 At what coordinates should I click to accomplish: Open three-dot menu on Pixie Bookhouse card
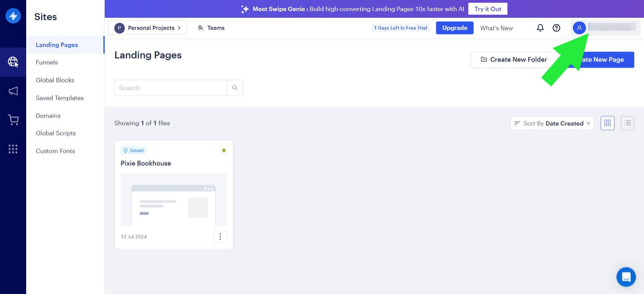click(x=220, y=237)
